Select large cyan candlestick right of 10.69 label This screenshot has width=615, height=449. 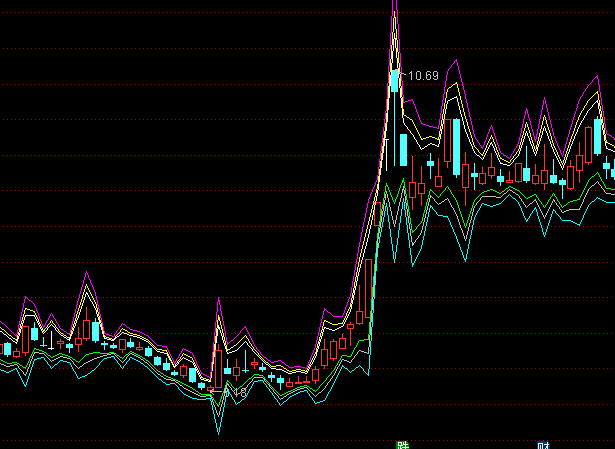pos(456,146)
